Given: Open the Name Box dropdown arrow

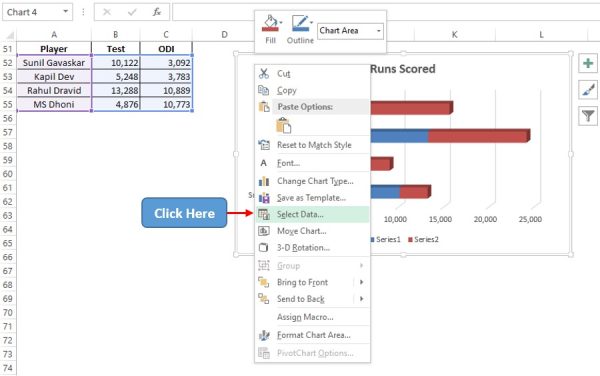Looking at the screenshot, I should 65,12.
